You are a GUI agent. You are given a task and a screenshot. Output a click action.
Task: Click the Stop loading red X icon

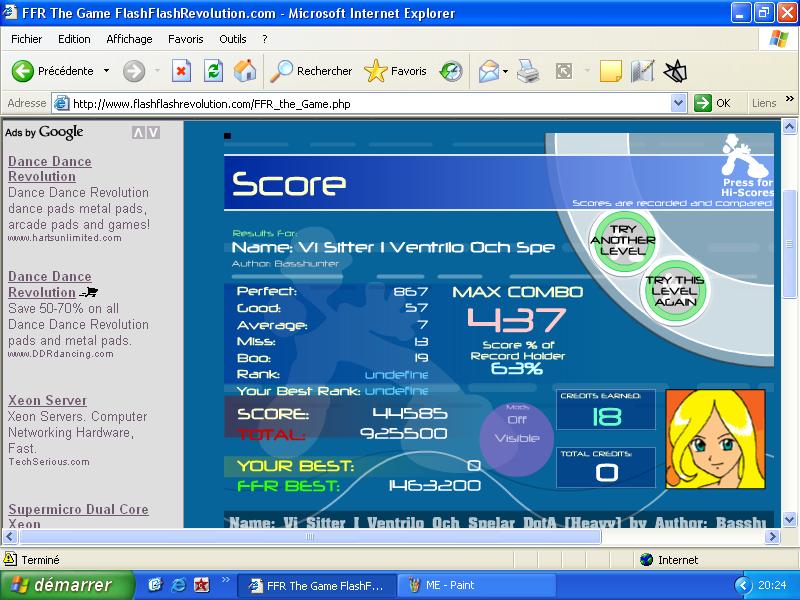click(181, 71)
